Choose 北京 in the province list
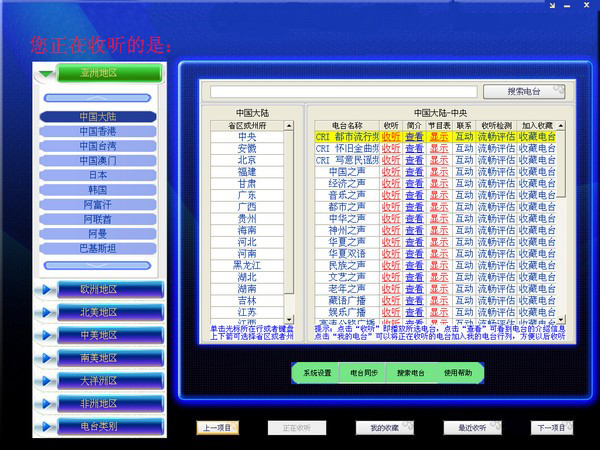600x450 pixels. (x=247, y=160)
